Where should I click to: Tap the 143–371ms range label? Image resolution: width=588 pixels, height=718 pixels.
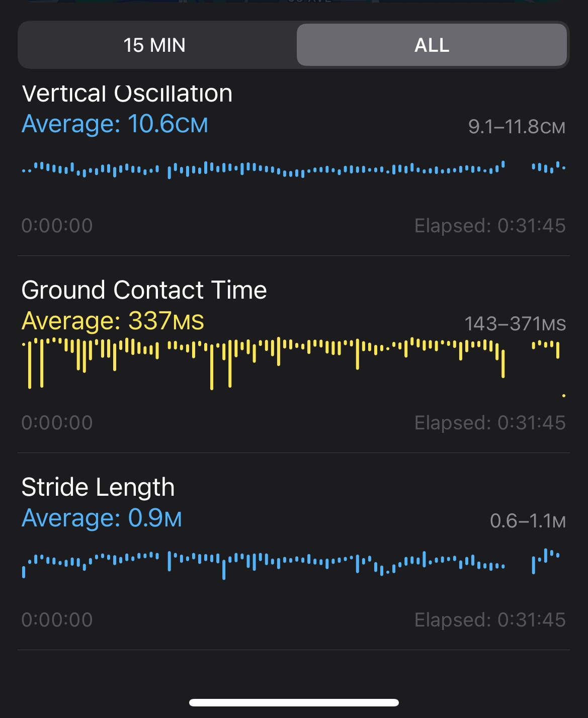(x=515, y=324)
